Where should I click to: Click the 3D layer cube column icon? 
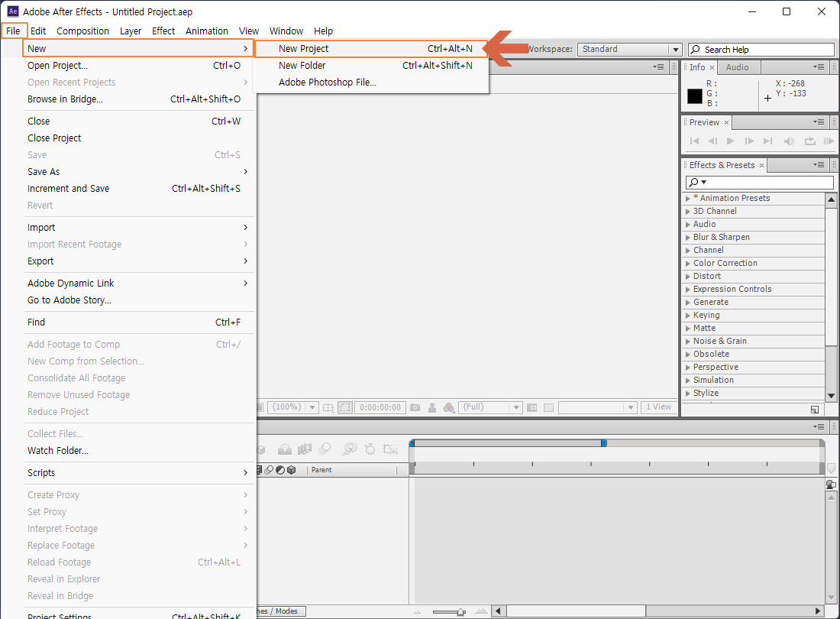[x=292, y=469]
